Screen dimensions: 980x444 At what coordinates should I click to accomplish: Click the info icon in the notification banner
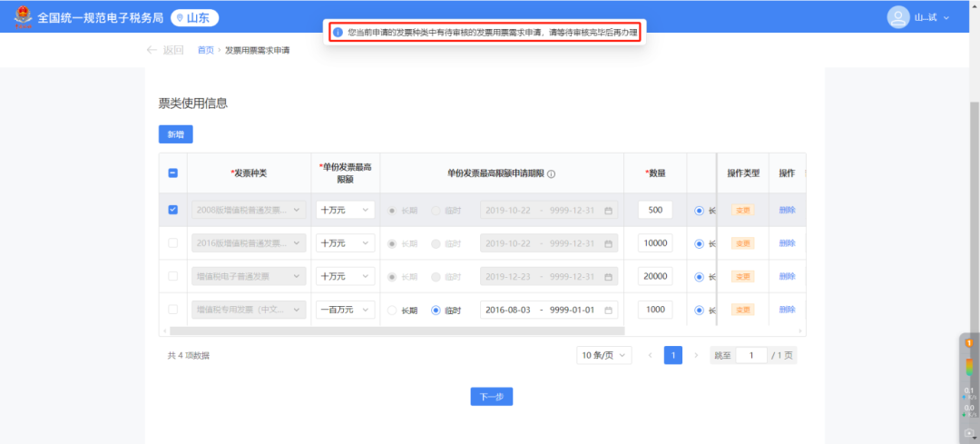(x=338, y=33)
